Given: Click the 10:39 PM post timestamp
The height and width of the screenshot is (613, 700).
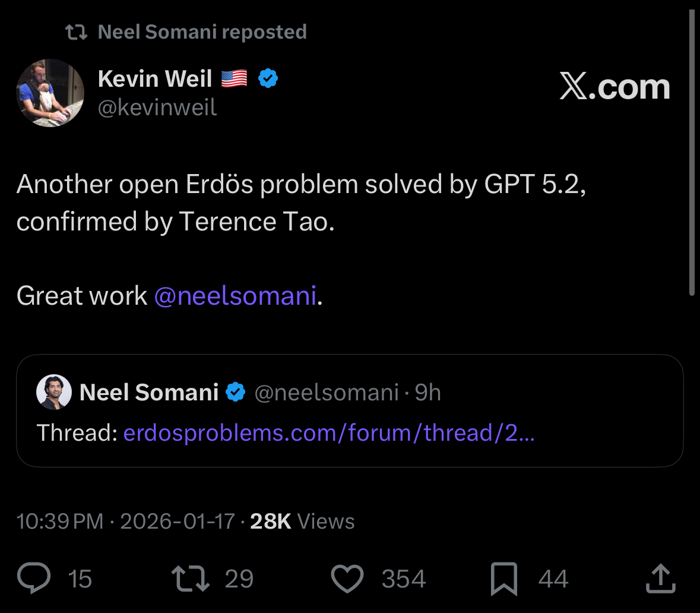Looking at the screenshot, I should (x=60, y=521).
